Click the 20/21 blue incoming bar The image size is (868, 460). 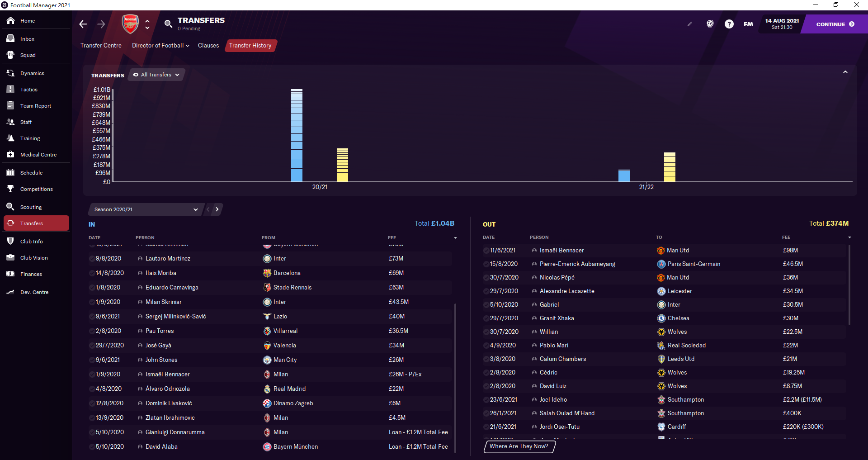pos(297,135)
